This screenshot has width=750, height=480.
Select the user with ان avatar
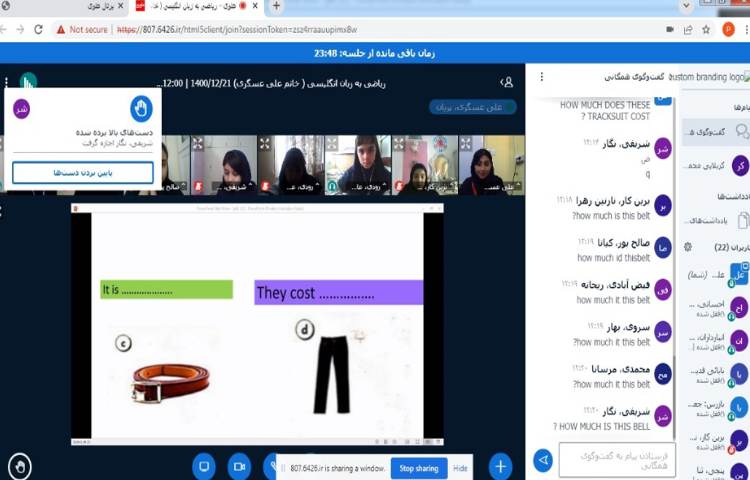[739, 341]
